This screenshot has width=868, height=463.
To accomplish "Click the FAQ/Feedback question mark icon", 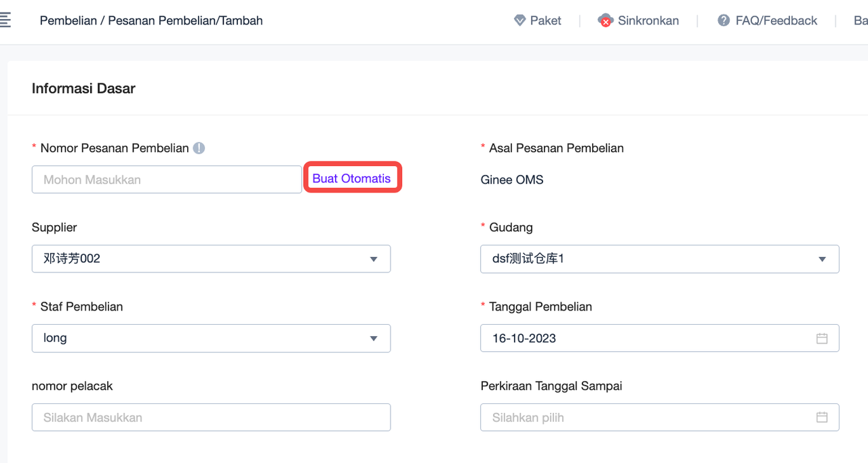I will pos(724,20).
